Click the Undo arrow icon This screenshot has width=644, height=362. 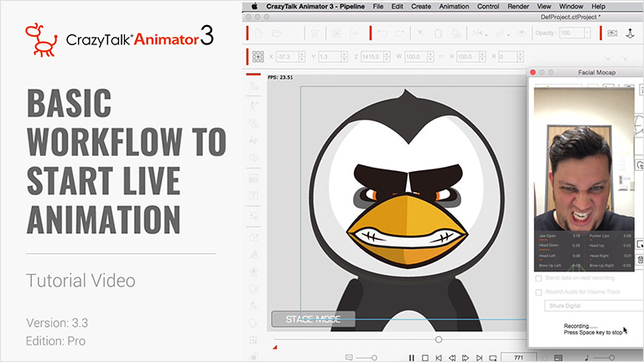point(382,34)
